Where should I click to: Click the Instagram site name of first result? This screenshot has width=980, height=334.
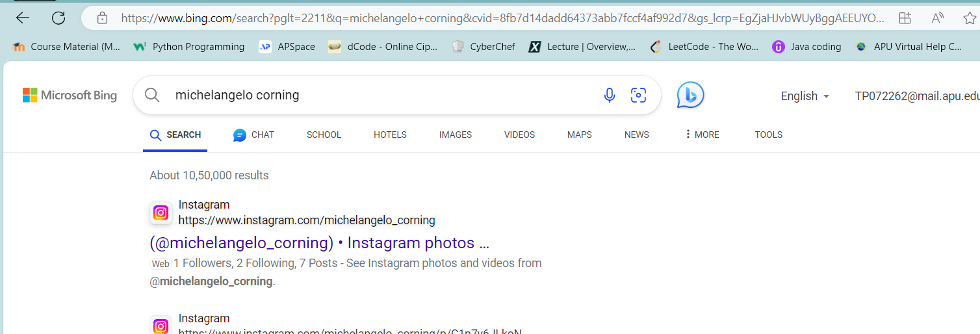[204, 205]
